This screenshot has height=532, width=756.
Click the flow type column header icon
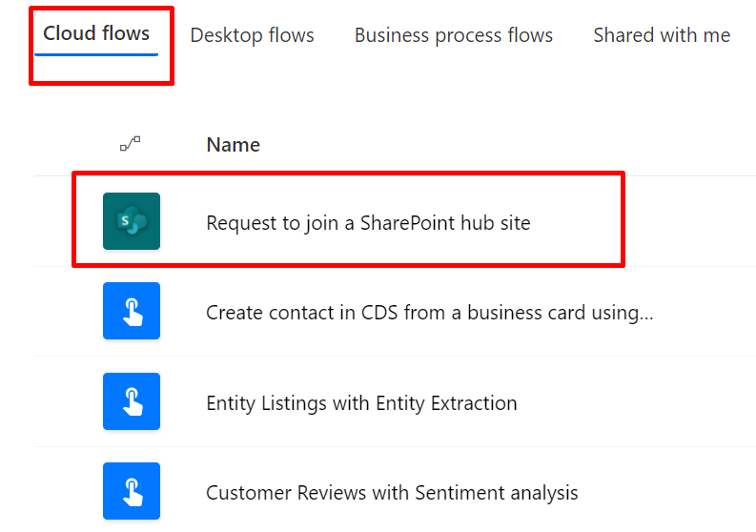(131, 144)
